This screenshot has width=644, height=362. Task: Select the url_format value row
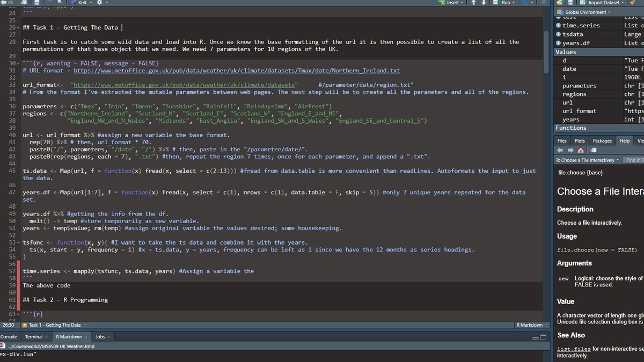(x=599, y=111)
